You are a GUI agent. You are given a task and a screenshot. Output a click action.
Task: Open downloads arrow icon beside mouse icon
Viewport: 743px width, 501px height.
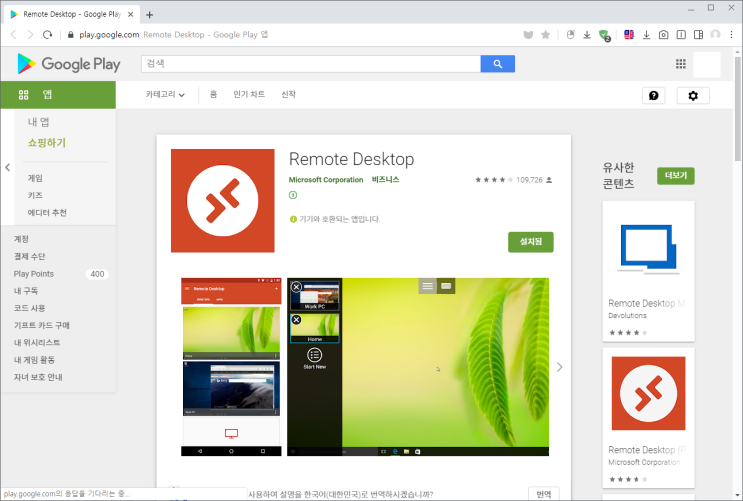click(587, 35)
